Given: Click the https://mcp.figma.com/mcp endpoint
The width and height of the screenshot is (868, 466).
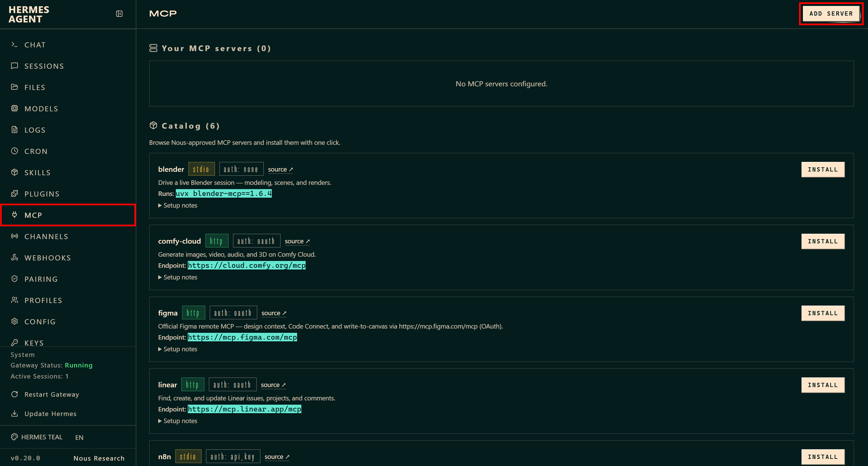Looking at the screenshot, I should pyautogui.click(x=242, y=337).
